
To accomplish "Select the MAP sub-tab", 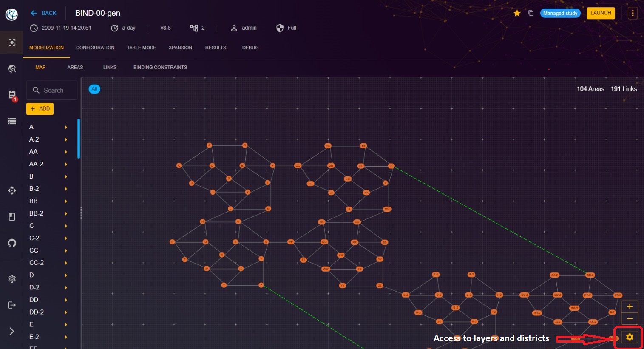I will tap(40, 67).
